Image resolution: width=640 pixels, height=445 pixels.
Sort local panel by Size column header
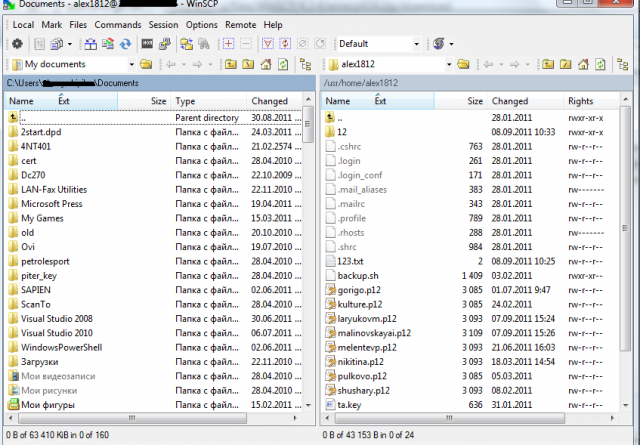click(x=144, y=101)
